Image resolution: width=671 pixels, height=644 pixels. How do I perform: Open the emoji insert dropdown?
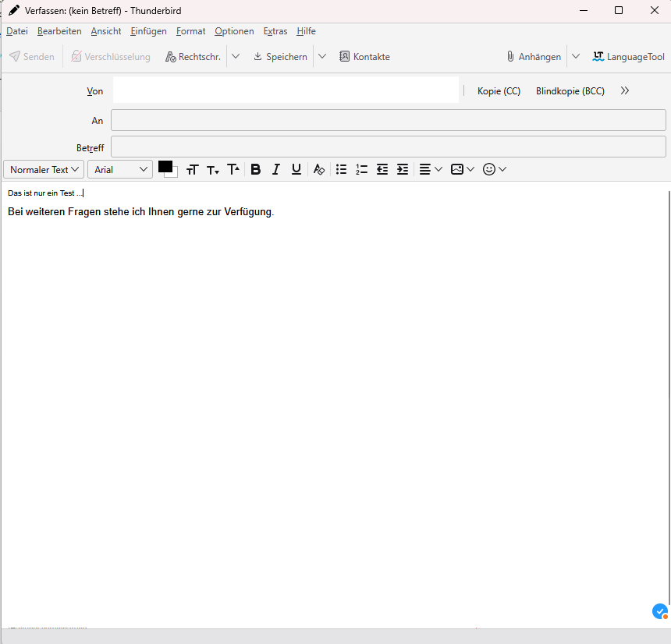pyautogui.click(x=495, y=169)
